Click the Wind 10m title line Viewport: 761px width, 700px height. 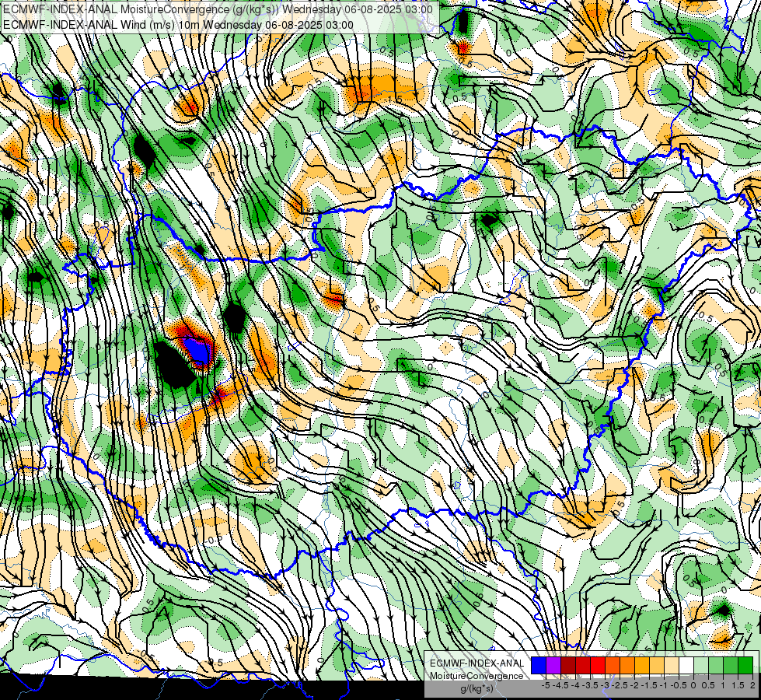[x=178, y=24]
